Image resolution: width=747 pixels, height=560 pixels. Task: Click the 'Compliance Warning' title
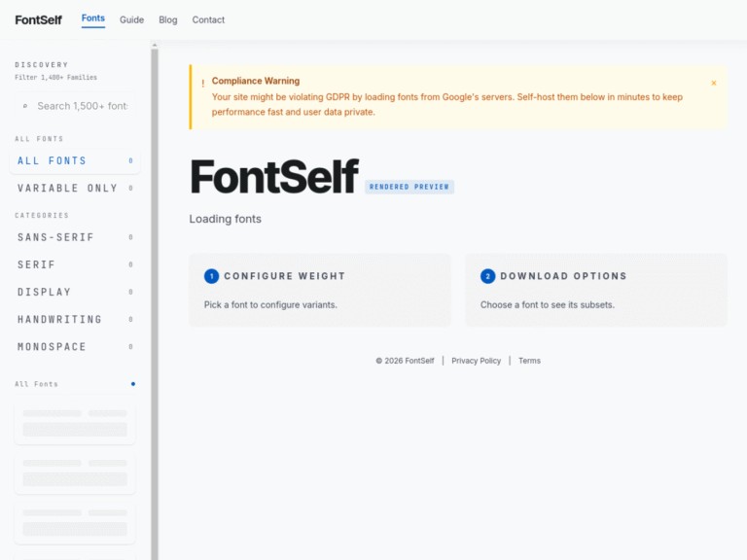[x=256, y=81]
